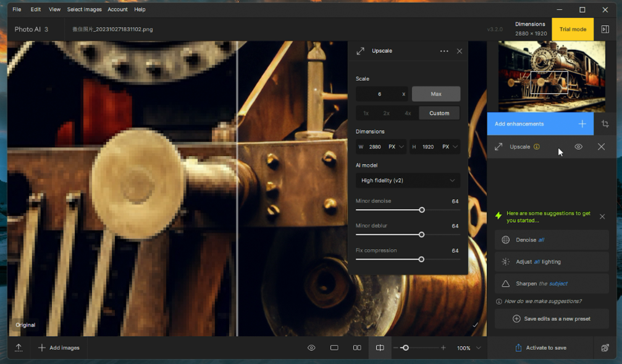Click the Upscale warning info icon
The width and height of the screenshot is (622, 364).
(537, 147)
